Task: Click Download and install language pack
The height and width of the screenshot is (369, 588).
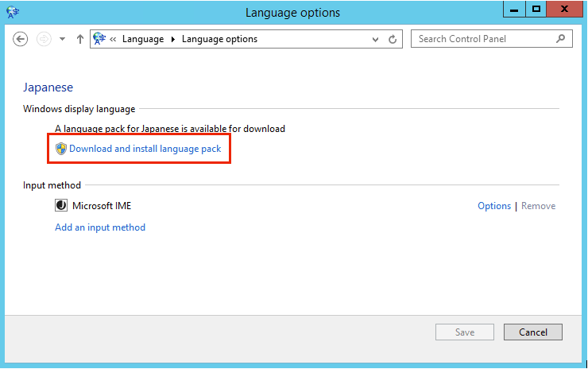Action: (x=145, y=149)
